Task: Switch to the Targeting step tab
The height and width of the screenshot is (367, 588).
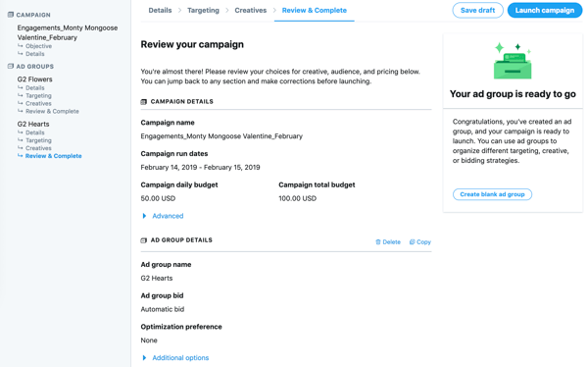Action: pyautogui.click(x=203, y=10)
